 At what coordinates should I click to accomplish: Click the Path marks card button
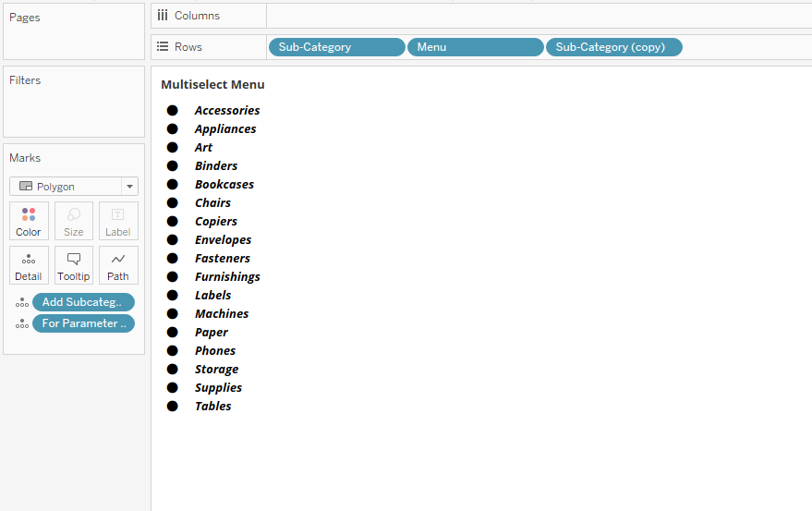(118, 265)
